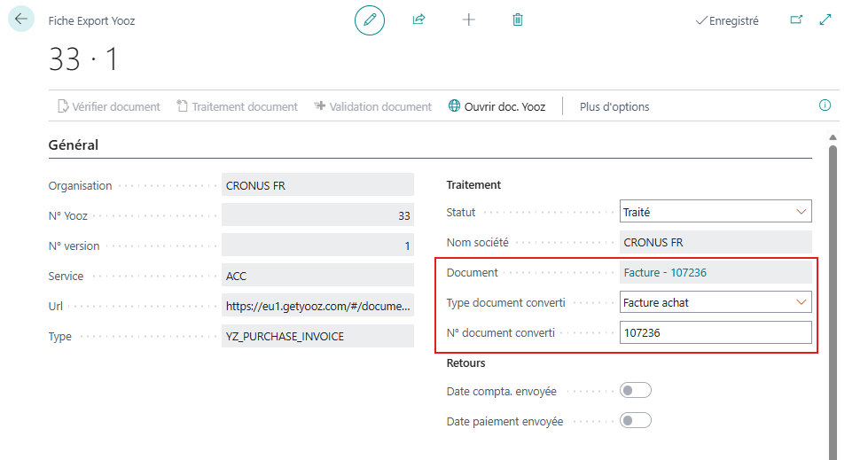Click the pencil edit icon
Image resolution: width=868 pixels, height=460 pixels.
(370, 19)
